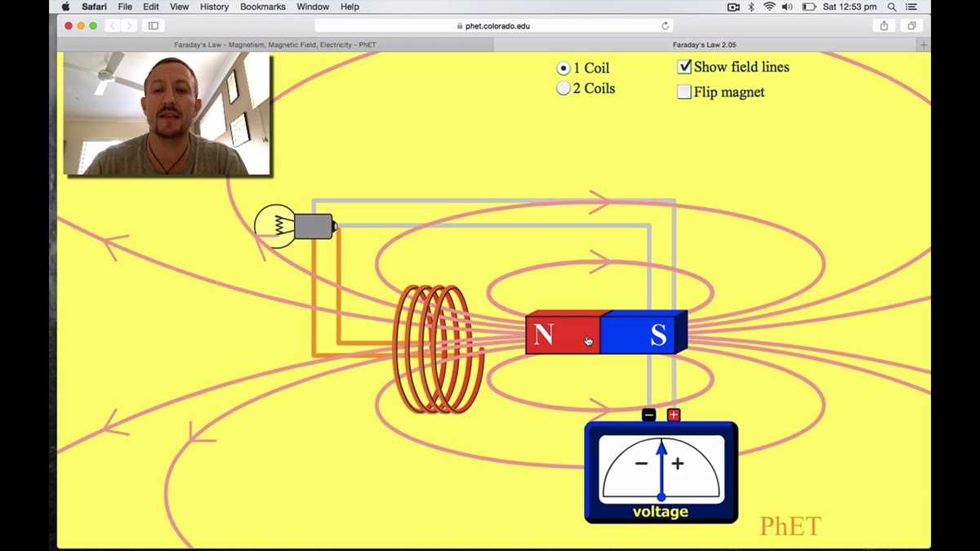The height and width of the screenshot is (551, 980).
Task: Open the Safari menu
Action: (94, 7)
